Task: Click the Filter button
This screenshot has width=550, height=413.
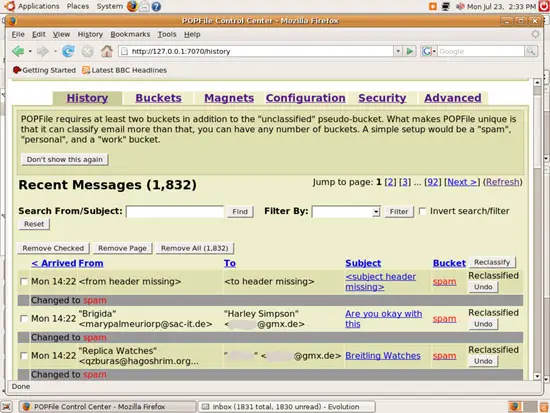Action: click(399, 212)
